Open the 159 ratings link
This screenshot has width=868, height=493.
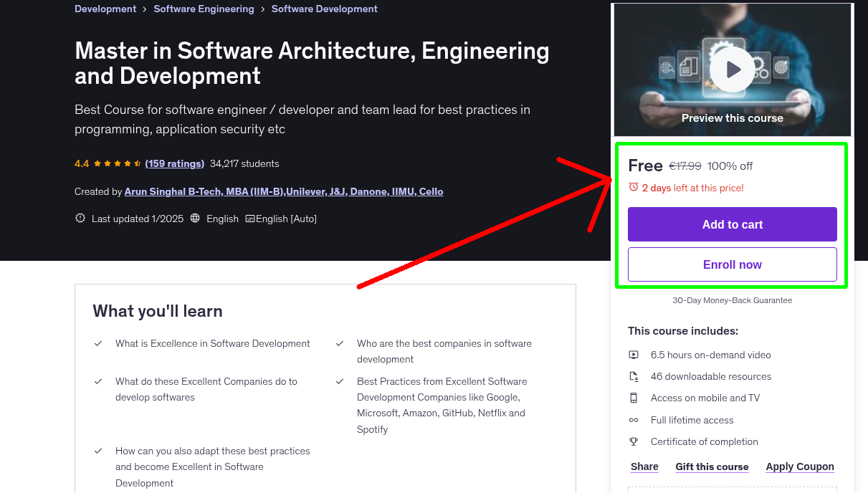pos(174,163)
